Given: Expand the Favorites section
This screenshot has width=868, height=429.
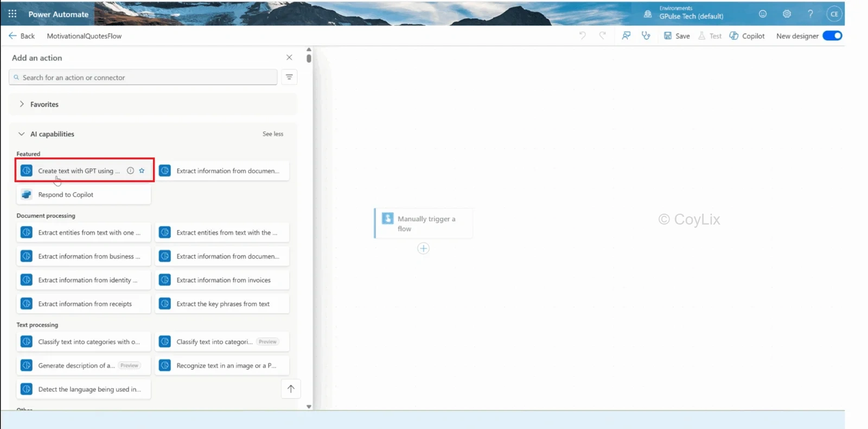Looking at the screenshot, I should pyautogui.click(x=154, y=104).
